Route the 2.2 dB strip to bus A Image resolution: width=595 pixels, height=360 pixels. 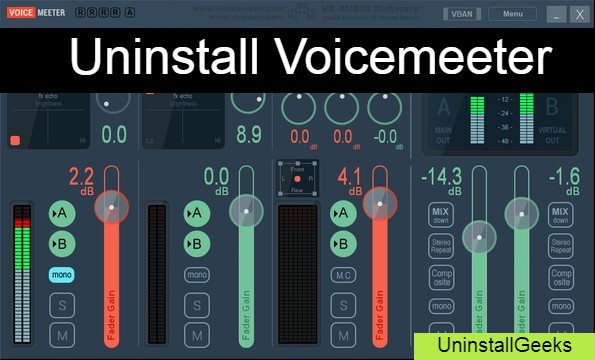point(62,213)
